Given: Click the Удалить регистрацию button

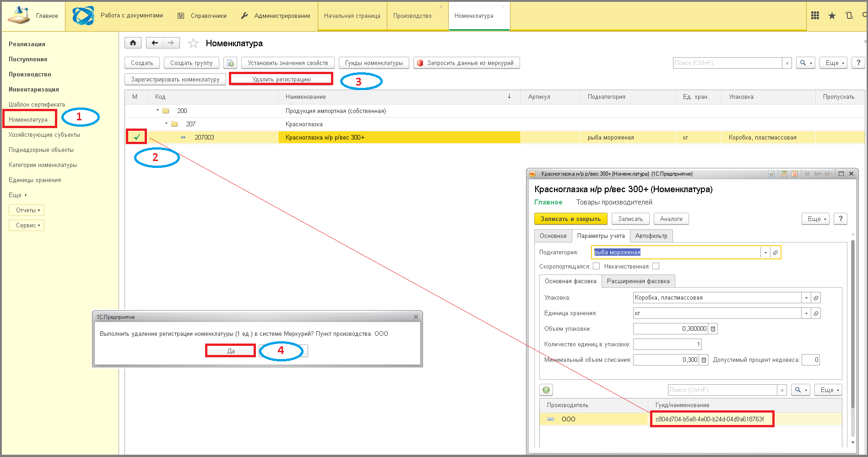Looking at the screenshot, I should [x=281, y=79].
